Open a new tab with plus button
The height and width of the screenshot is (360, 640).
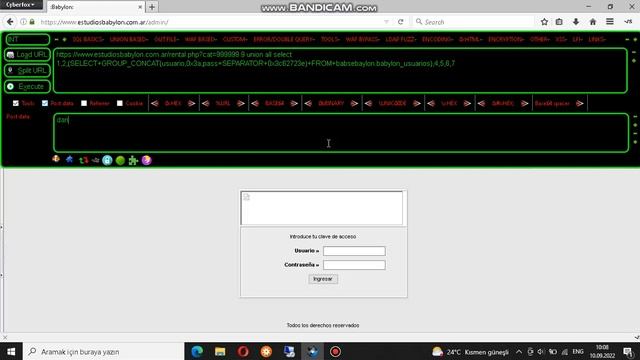152,7
